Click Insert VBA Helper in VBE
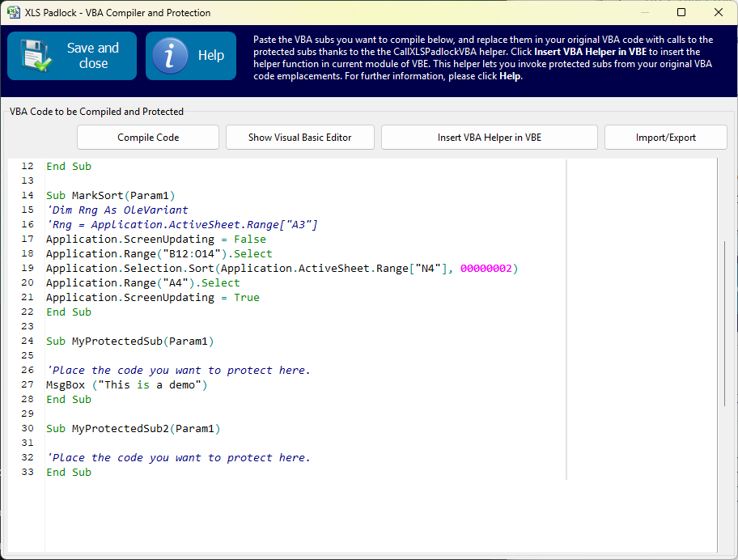 coord(489,138)
